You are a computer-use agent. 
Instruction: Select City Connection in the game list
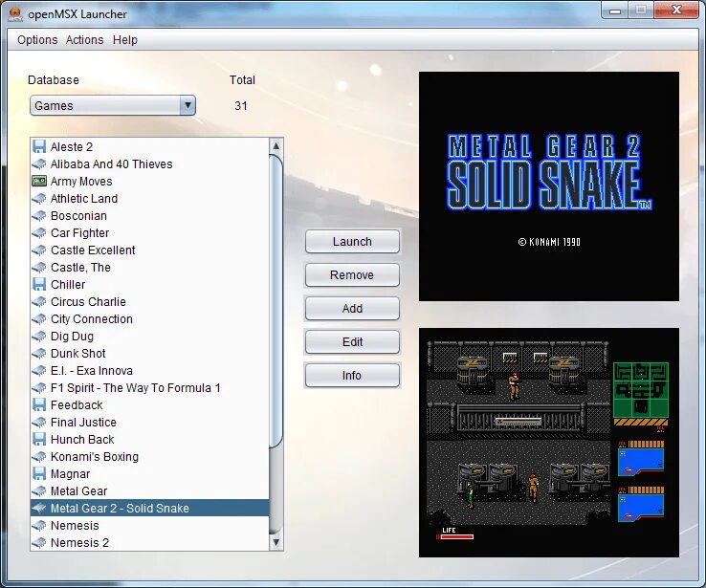pos(92,318)
